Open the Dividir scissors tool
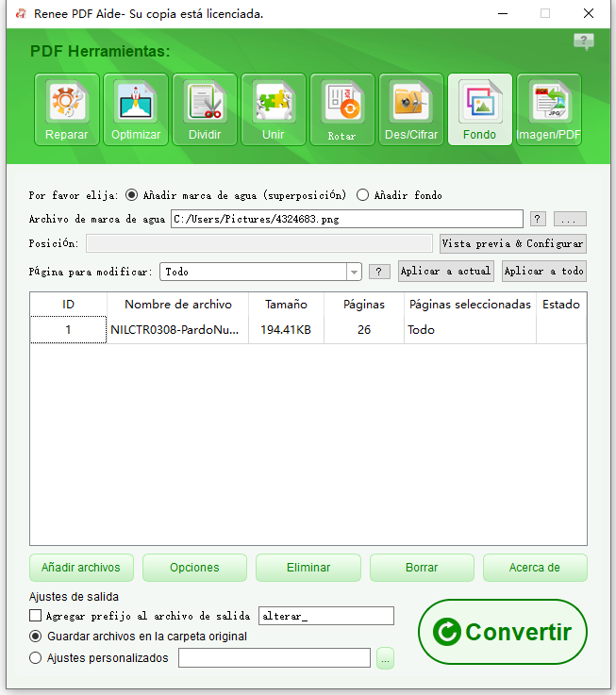The height and width of the screenshot is (695, 616). (x=205, y=109)
